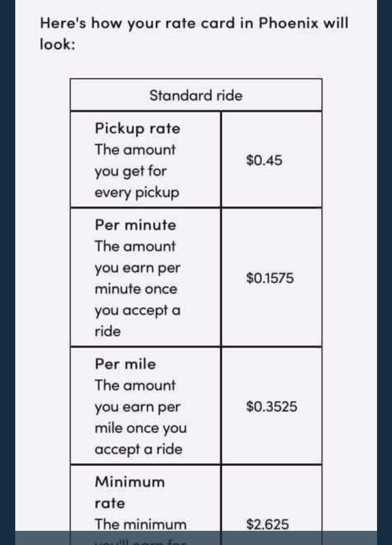Click "minute once" in per-minute description
This screenshot has width=392, height=545.
coord(136,289)
